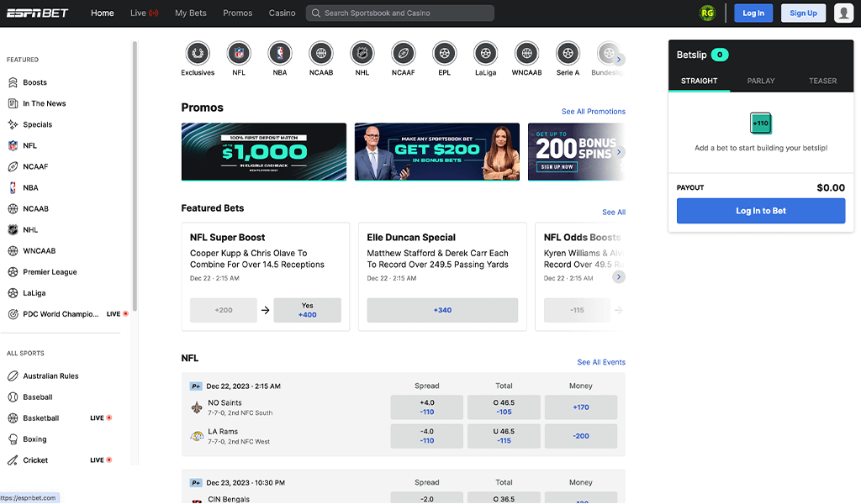The height and width of the screenshot is (504, 861).
Task: Open the user profile avatar icon
Action: click(x=843, y=13)
